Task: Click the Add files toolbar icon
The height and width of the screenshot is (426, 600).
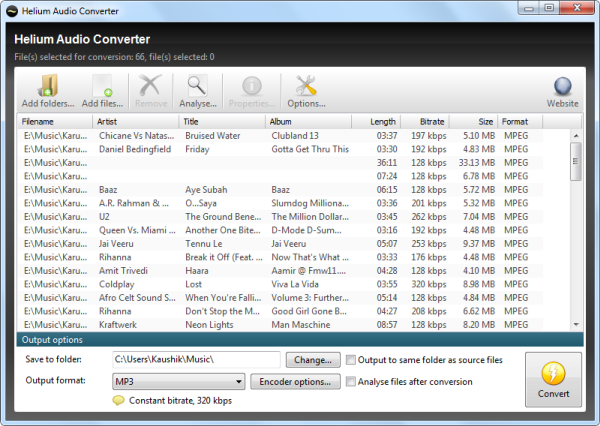Action: (x=104, y=88)
